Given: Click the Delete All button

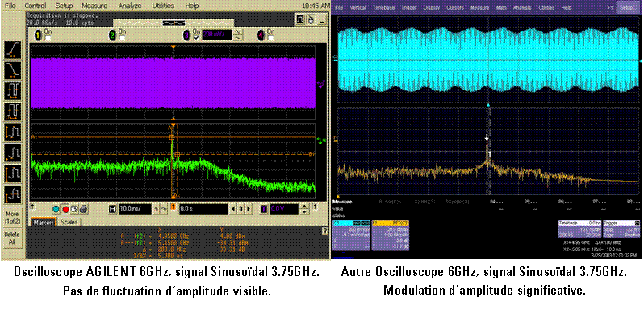Looking at the screenshot, I should tap(12, 238).
